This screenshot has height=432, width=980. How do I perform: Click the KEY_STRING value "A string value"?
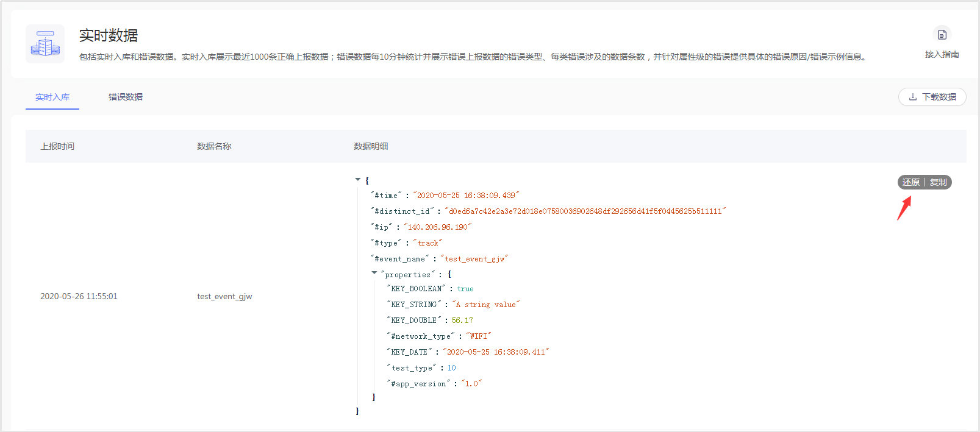click(x=486, y=305)
